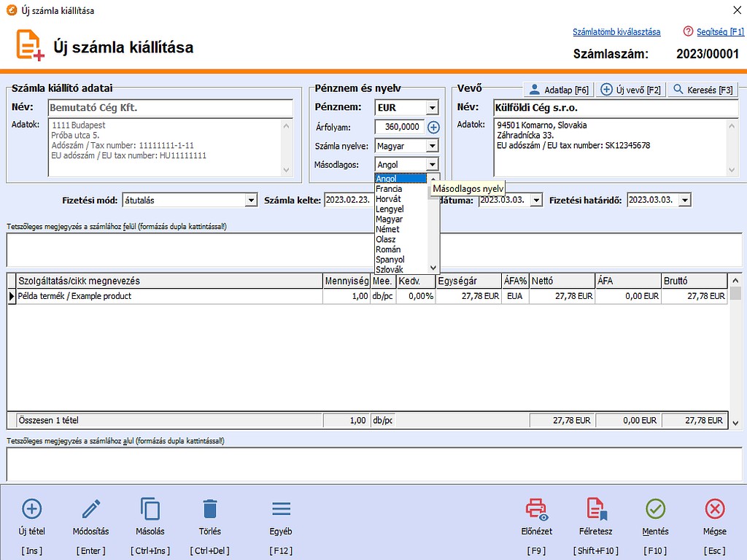
Task: Choose Szlovák in the language list
Action: tap(390, 270)
